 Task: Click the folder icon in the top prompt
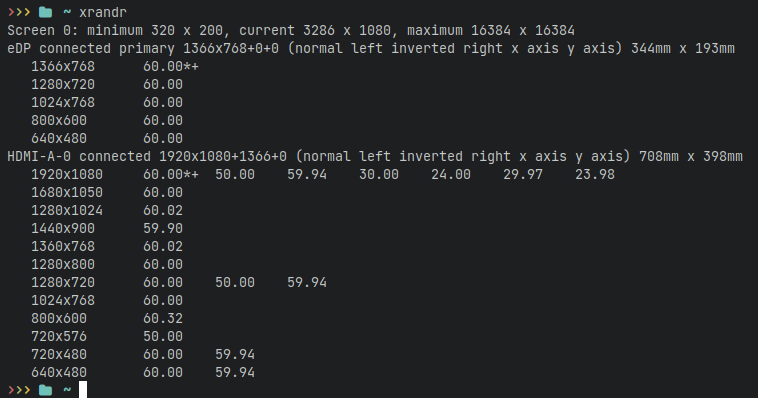[45, 12]
